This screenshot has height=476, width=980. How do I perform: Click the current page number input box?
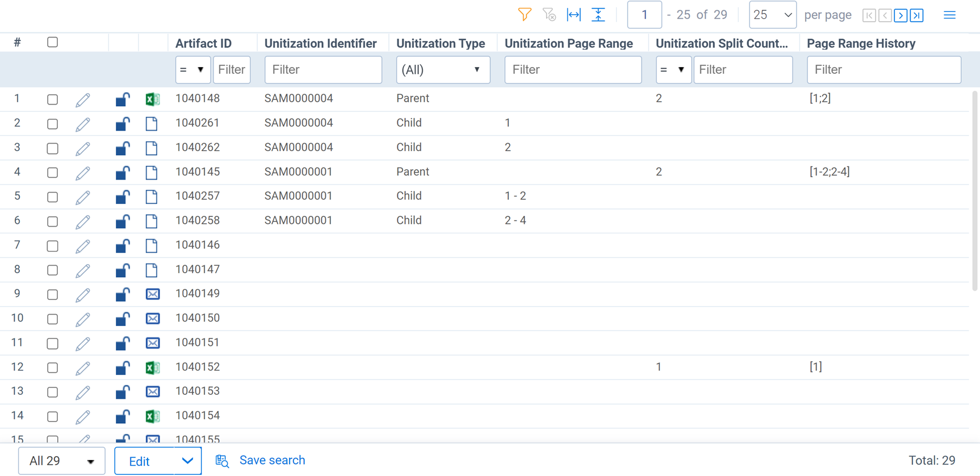click(x=644, y=15)
